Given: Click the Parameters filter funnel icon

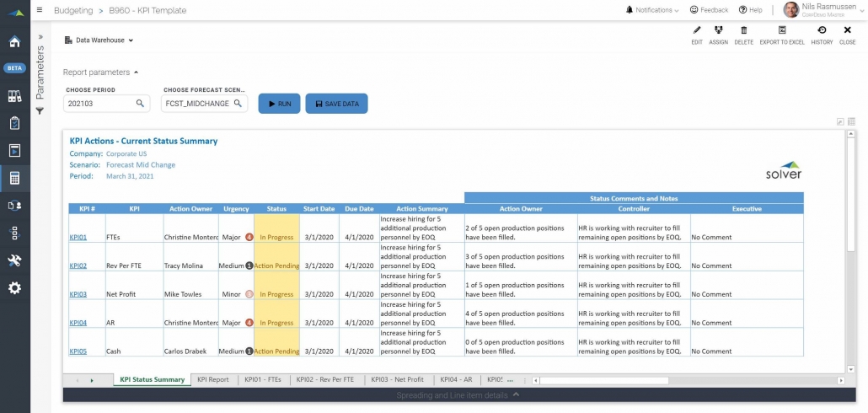Looking at the screenshot, I should [40, 110].
